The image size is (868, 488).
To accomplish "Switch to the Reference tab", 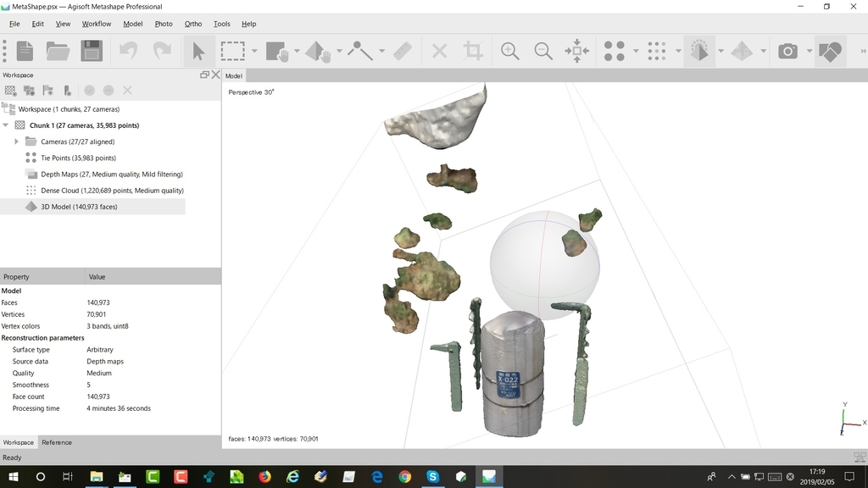I will pyautogui.click(x=57, y=442).
